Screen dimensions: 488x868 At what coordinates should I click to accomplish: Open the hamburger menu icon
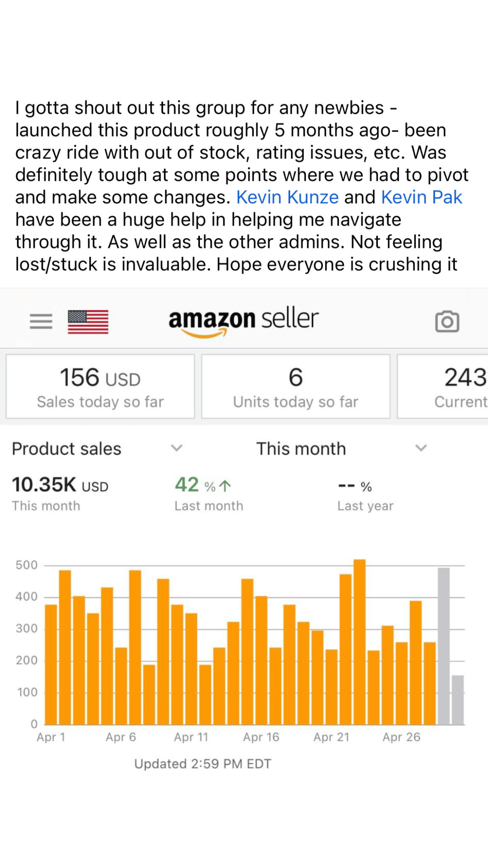point(41,321)
